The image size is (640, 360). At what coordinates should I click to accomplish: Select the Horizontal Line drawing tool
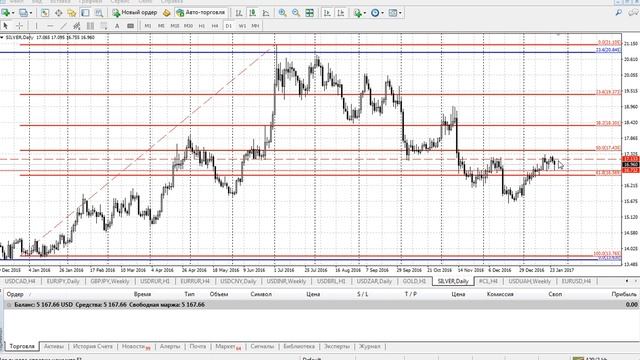[x=50, y=26]
